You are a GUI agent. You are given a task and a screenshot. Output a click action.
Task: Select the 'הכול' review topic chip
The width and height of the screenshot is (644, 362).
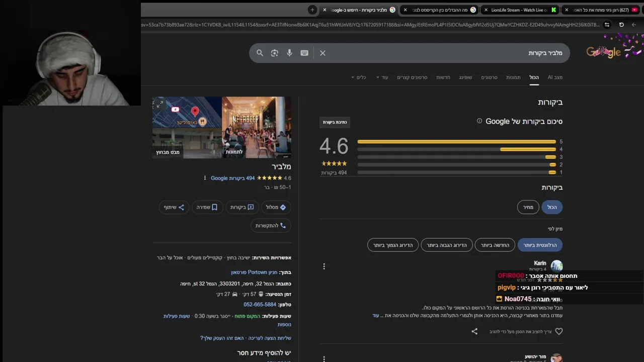pos(552,207)
